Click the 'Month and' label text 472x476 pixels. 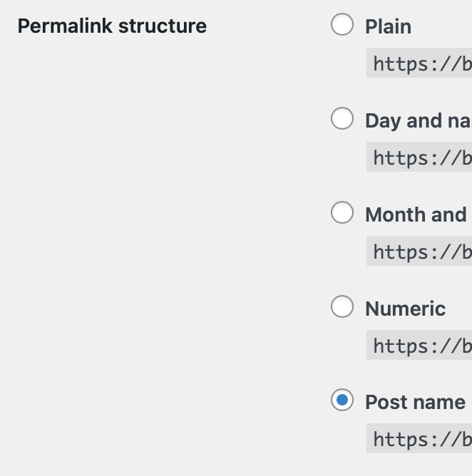click(416, 214)
